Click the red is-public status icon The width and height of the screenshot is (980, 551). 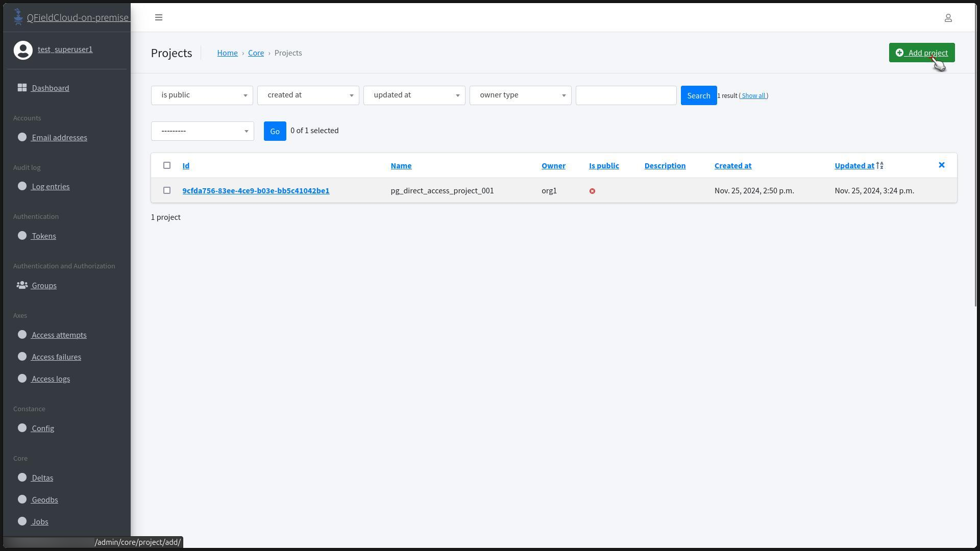(592, 191)
